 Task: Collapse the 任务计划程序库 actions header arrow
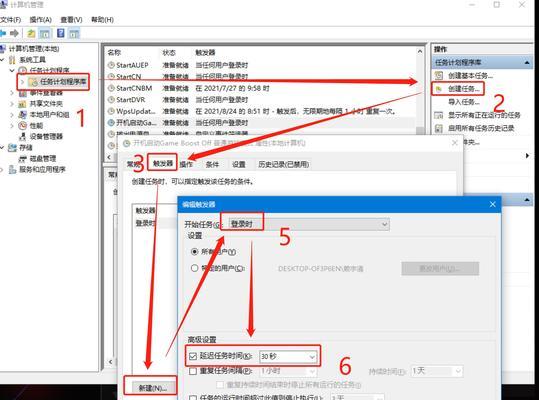tap(527, 63)
